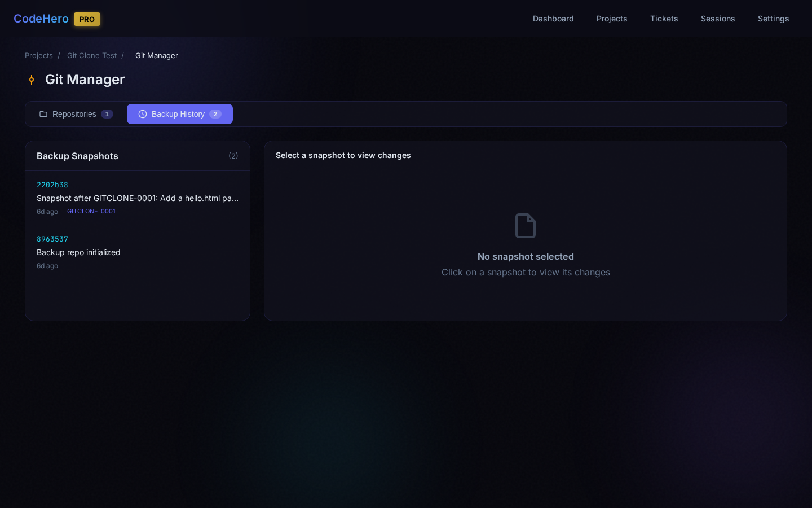Click the empty snapshot file icon
Viewport: 812px width, 508px height.
point(525,226)
